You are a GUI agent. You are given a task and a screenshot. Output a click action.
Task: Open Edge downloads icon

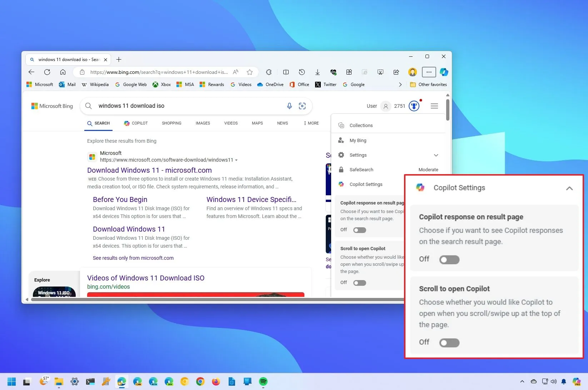tap(317, 72)
